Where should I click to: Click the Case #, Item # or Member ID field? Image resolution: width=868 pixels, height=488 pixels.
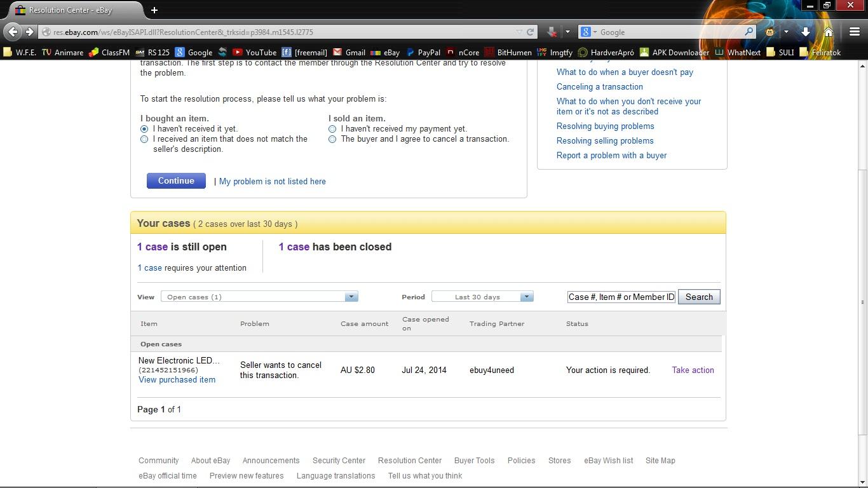tap(621, 297)
